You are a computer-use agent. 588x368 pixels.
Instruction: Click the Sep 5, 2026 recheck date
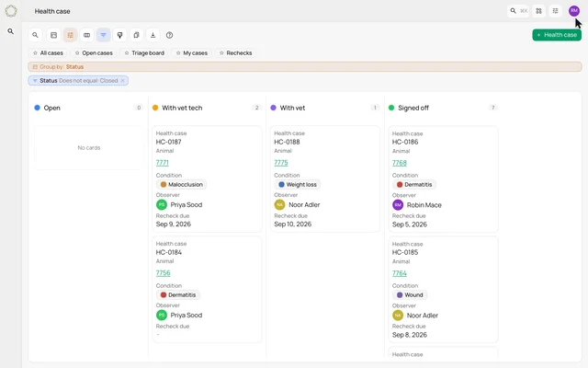tap(410, 224)
